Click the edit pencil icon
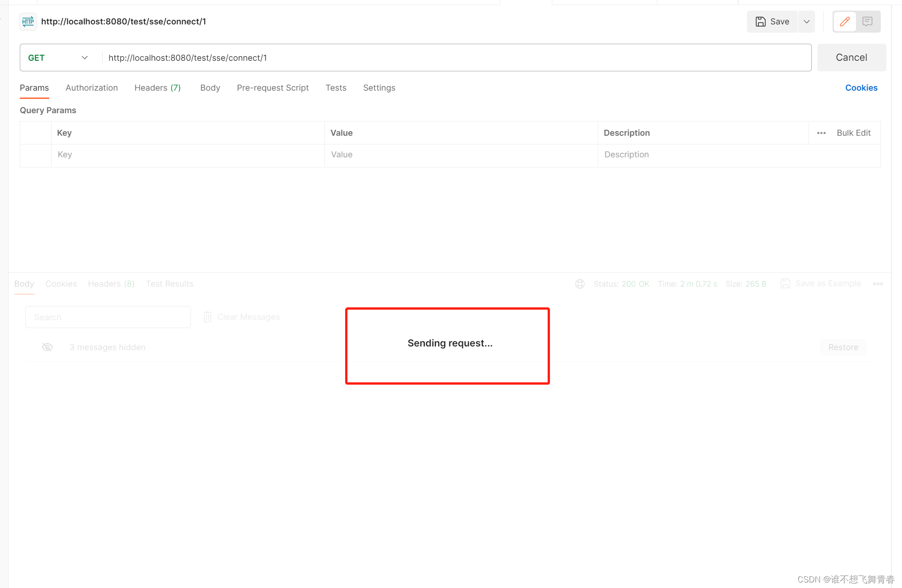Image resolution: width=902 pixels, height=588 pixels. coord(845,22)
